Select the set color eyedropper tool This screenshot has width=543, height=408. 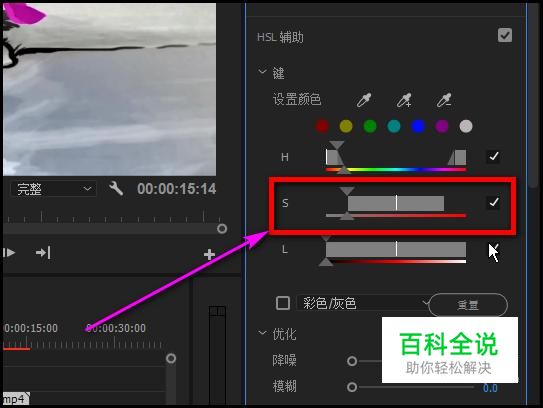click(x=364, y=100)
